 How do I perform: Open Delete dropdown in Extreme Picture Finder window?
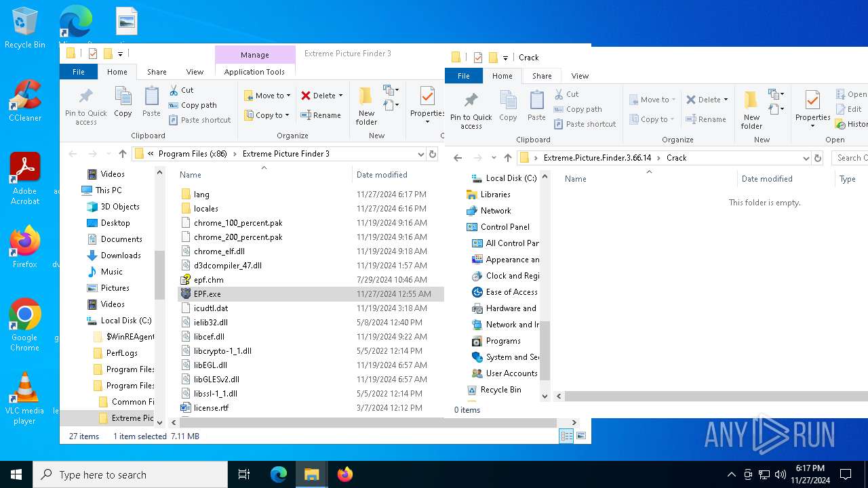(x=322, y=96)
